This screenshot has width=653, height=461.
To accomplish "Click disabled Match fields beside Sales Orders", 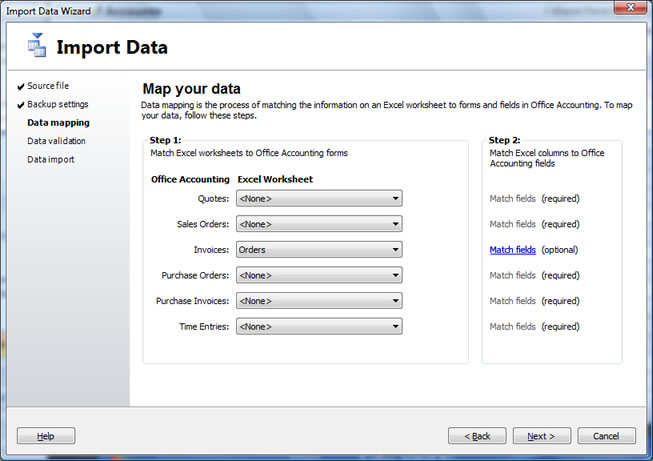I will coord(513,224).
